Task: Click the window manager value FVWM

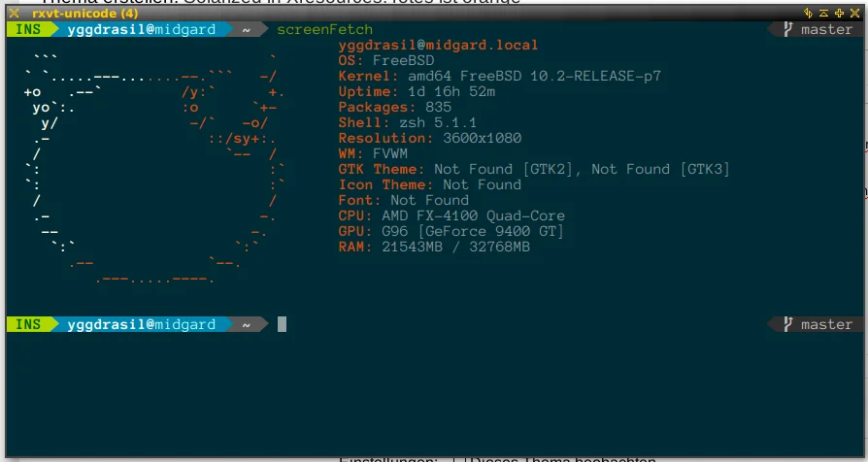Action: pos(390,153)
